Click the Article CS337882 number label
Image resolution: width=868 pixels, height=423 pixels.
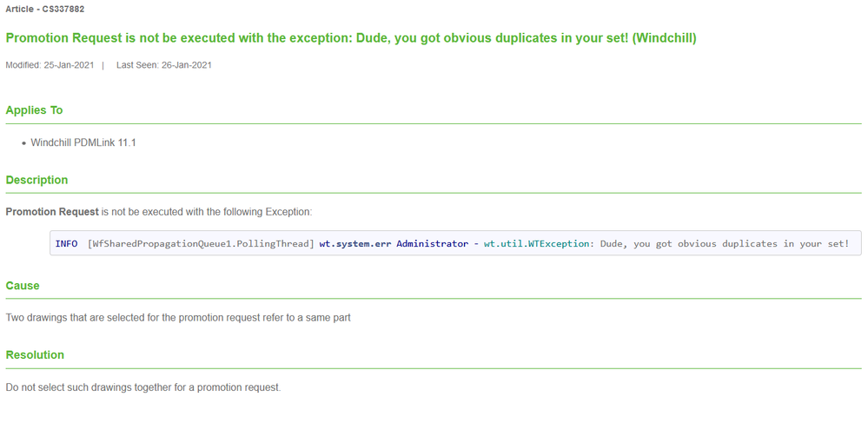45,9
